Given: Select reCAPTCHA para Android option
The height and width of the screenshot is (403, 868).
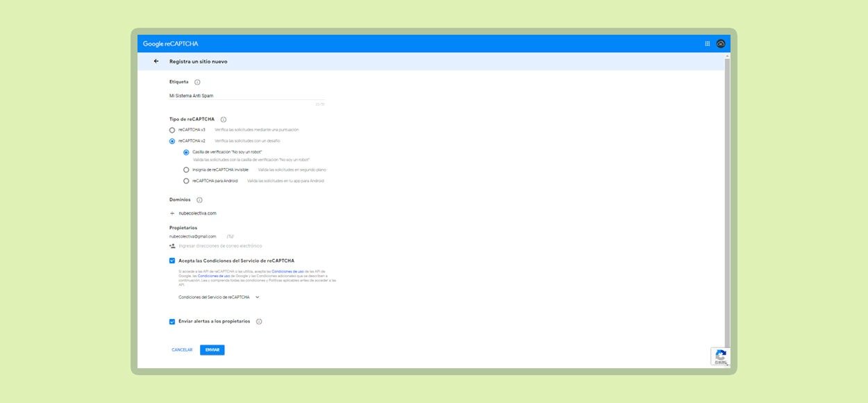Looking at the screenshot, I should point(186,181).
